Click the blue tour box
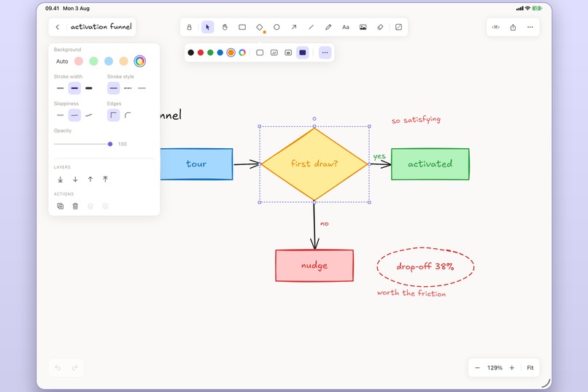The height and width of the screenshot is (392, 588). click(196, 164)
